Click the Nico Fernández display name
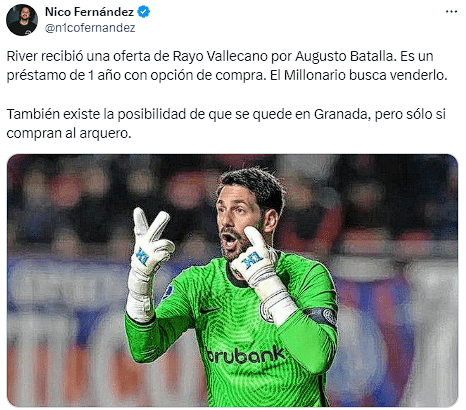Viewport: 466px width, 410px height. tap(89, 12)
